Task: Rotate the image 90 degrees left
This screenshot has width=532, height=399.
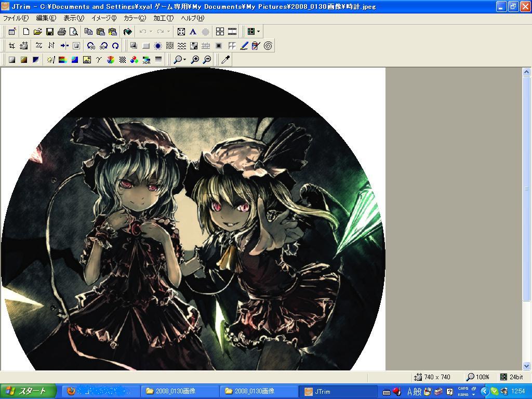Action: point(91,46)
